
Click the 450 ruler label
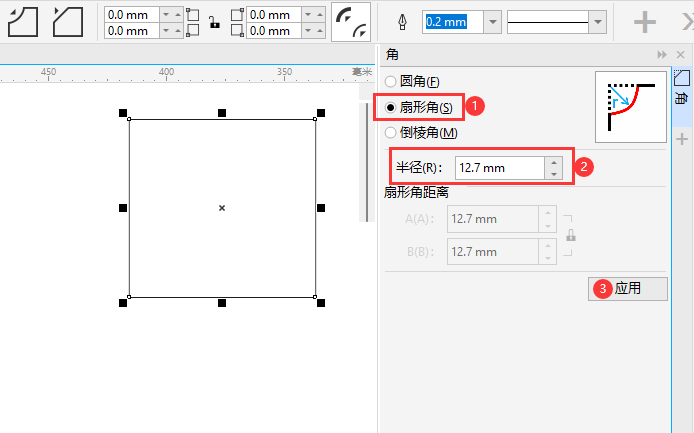coord(48,72)
